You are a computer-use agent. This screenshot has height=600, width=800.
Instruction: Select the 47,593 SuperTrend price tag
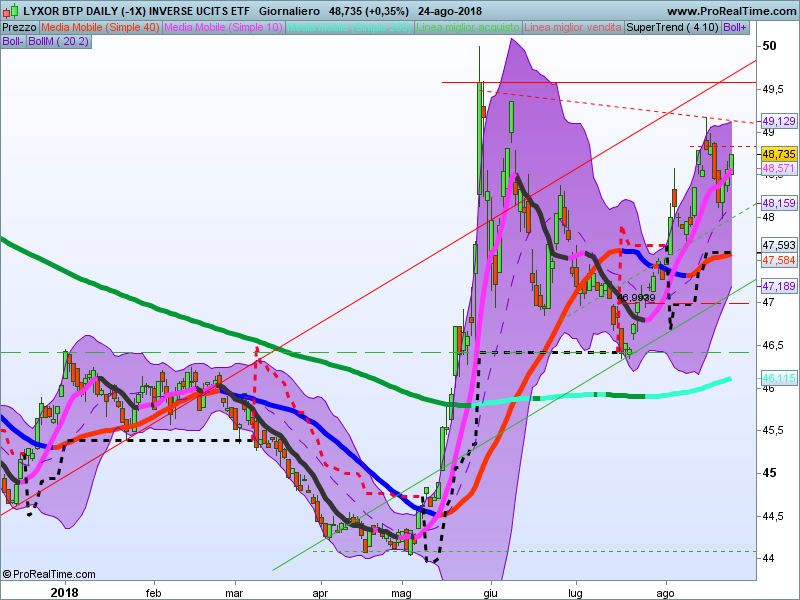[x=779, y=245]
